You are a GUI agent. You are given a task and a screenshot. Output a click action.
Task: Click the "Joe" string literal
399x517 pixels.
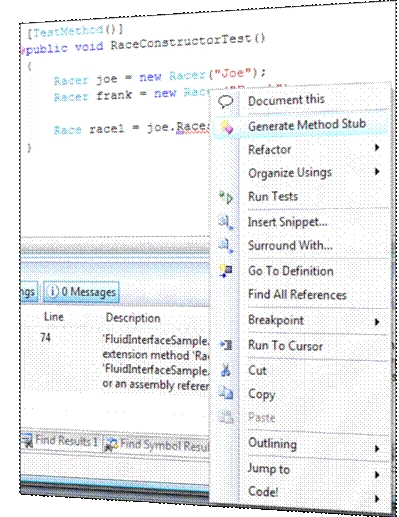[x=232, y=73]
